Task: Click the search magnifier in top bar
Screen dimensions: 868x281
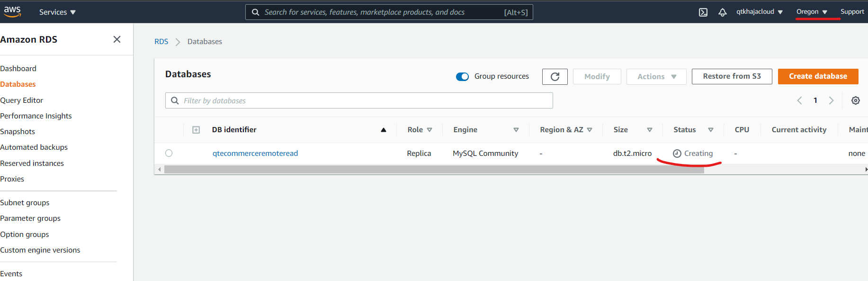Action: point(256,12)
